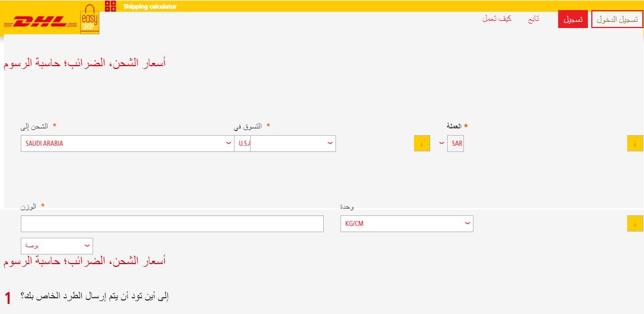Click the تسجيل الدخول login button
The width and height of the screenshot is (644, 314).
[x=617, y=20]
